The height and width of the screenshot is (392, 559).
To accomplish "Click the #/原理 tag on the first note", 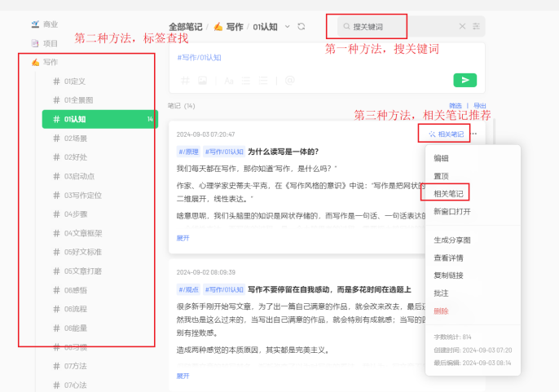I will coord(188,152).
